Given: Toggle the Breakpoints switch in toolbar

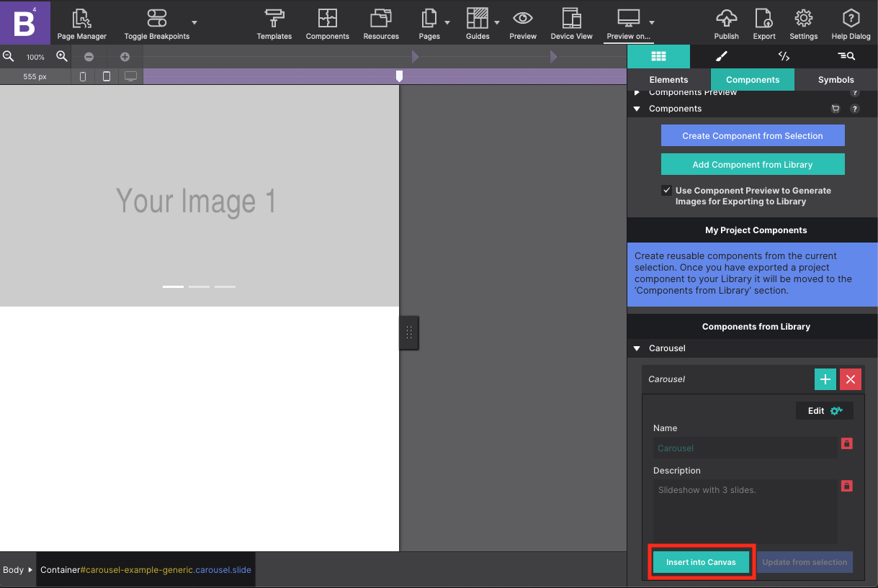Looking at the screenshot, I should 156,19.
